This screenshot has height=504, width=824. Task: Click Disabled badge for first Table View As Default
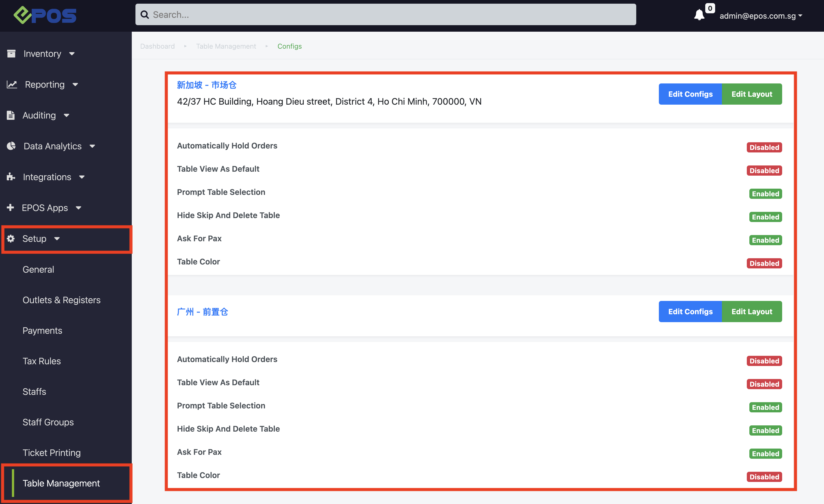click(x=764, y=171)
